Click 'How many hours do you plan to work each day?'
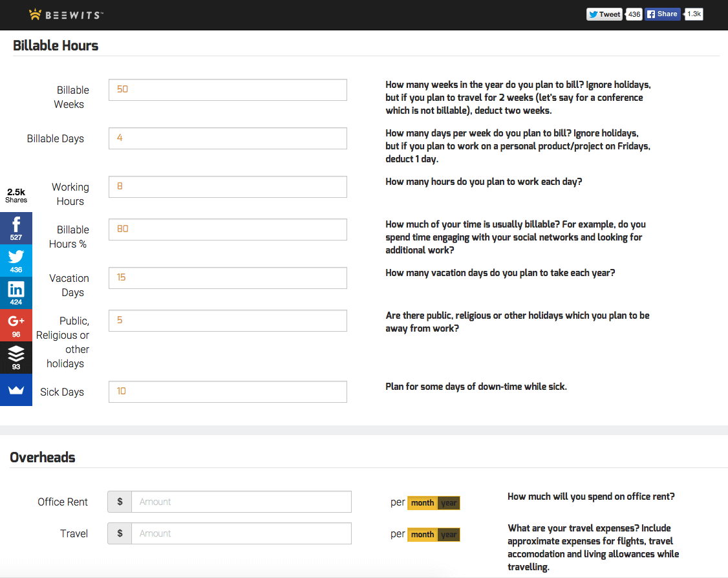The height and width of the screenshot is (578, 728). pyautogui.click(x=484, y=182)
